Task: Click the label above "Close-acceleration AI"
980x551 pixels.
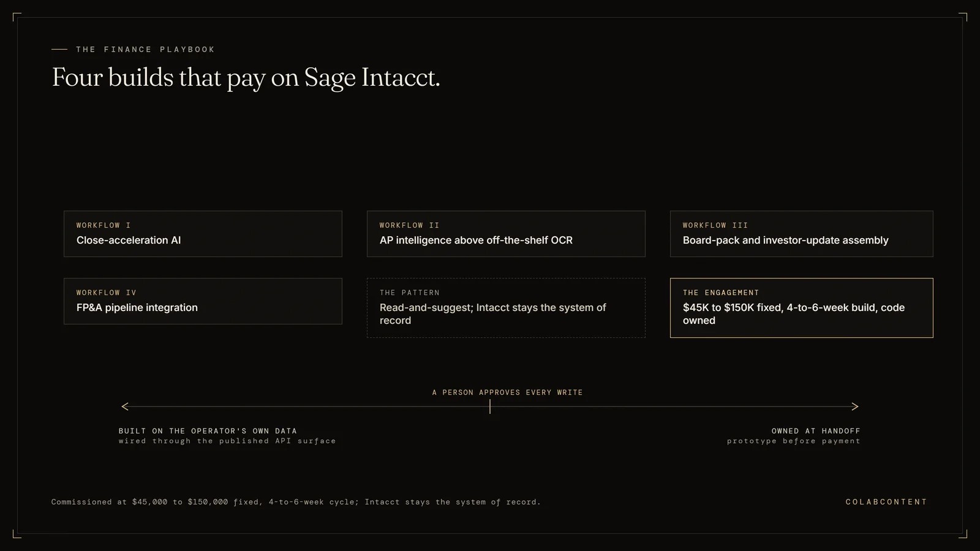Action: click(104, 225)
